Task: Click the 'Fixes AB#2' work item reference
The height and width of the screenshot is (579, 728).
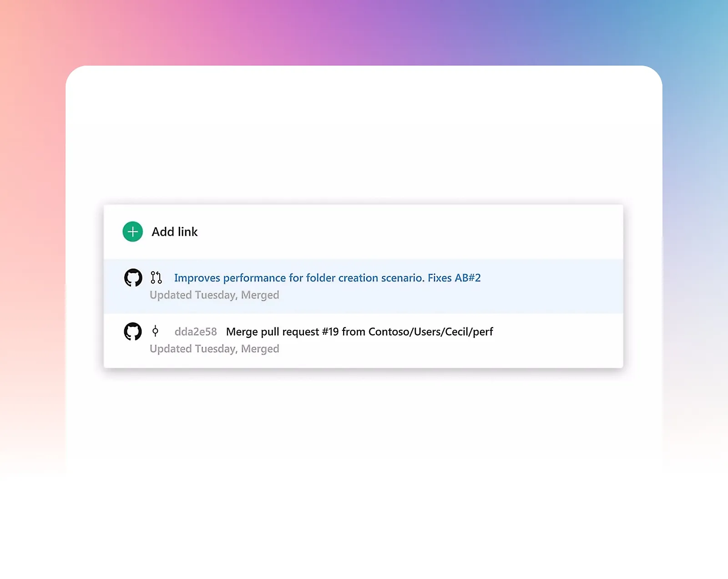Action: click(454, 278)
